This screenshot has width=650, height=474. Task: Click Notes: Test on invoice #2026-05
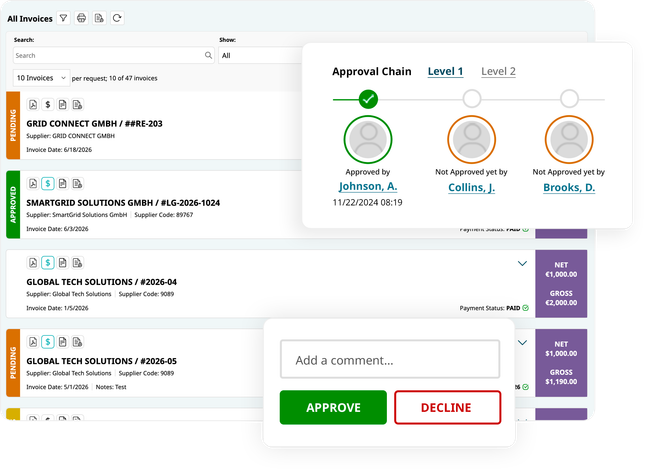coord(111,387)
